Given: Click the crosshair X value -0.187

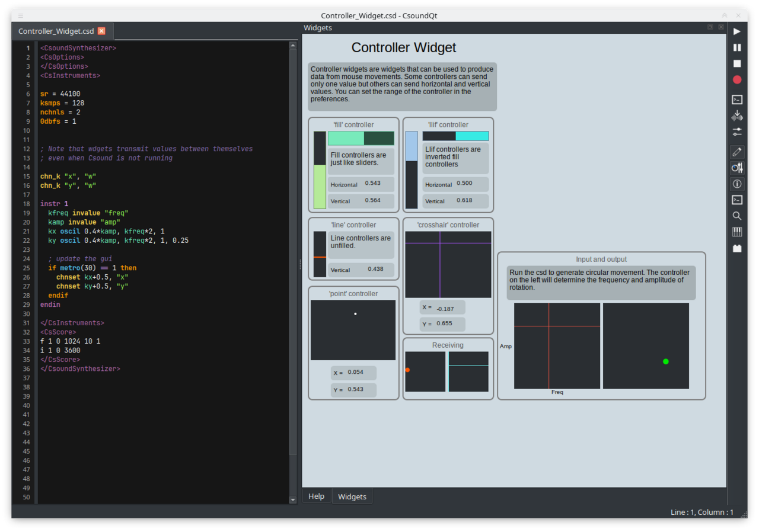Looking at the screenshot, I should pyautogui.click(x=445, y=309).
